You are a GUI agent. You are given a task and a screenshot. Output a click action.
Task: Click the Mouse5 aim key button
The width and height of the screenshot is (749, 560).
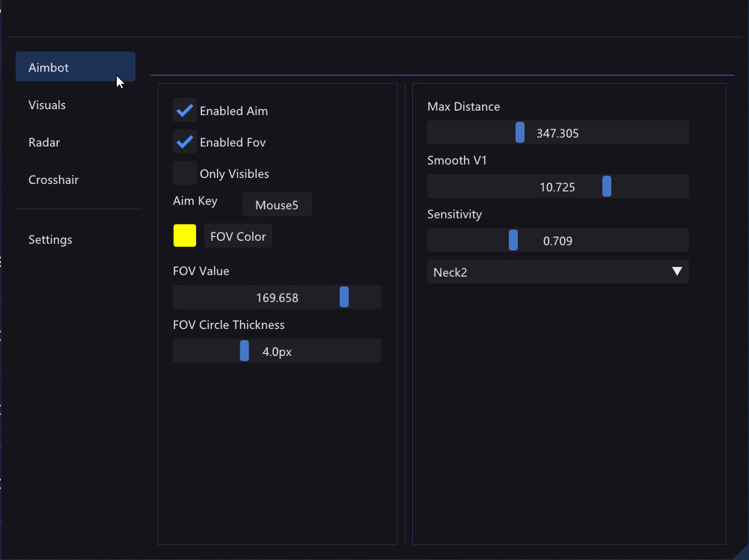(x=277, y=205)
